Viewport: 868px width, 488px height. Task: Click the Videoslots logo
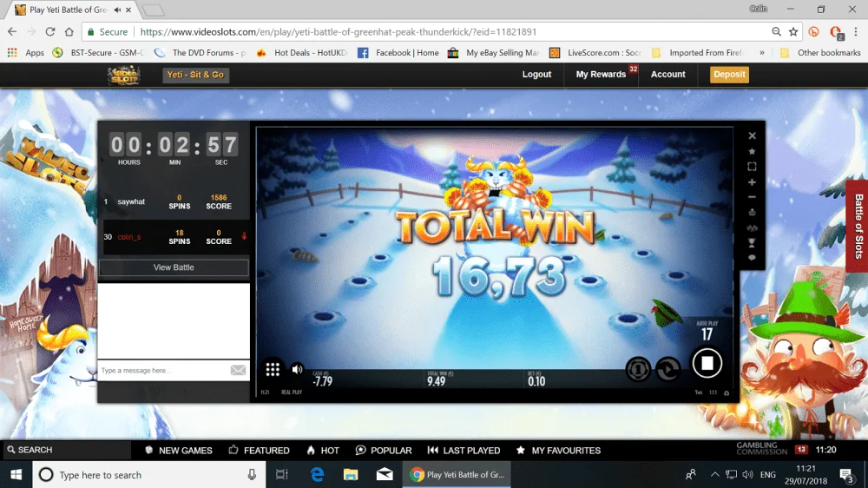pyautogui.click(x=124, y=75)
